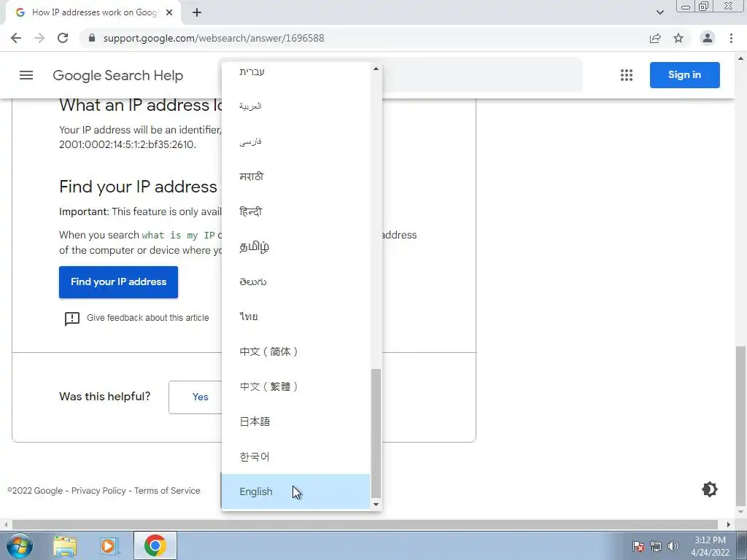Click the address bar URL
This screenshot has width=747, height=560.
pos(214,38)
